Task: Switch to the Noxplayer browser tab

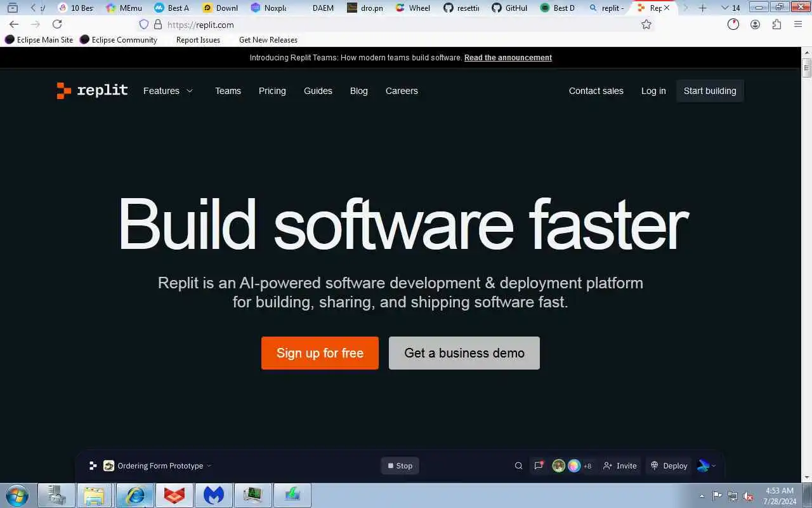Action: tap(268, 8)
